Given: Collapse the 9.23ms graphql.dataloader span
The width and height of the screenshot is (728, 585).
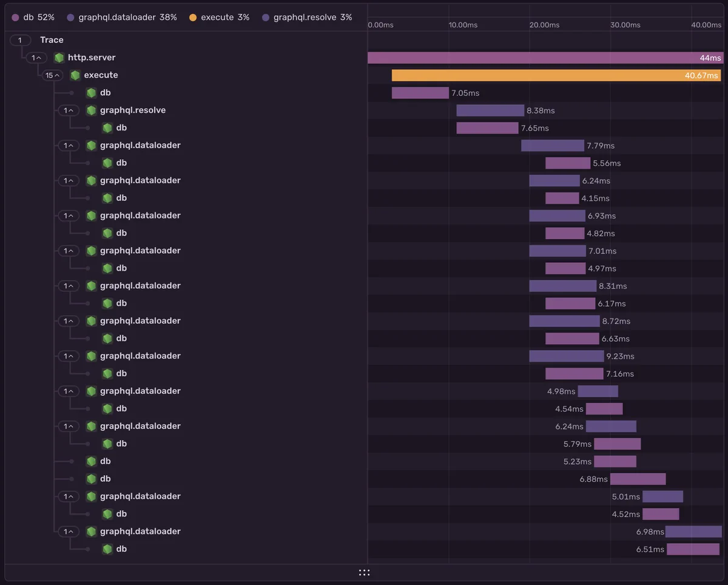Looking at the screenshot, I should 69,357.
